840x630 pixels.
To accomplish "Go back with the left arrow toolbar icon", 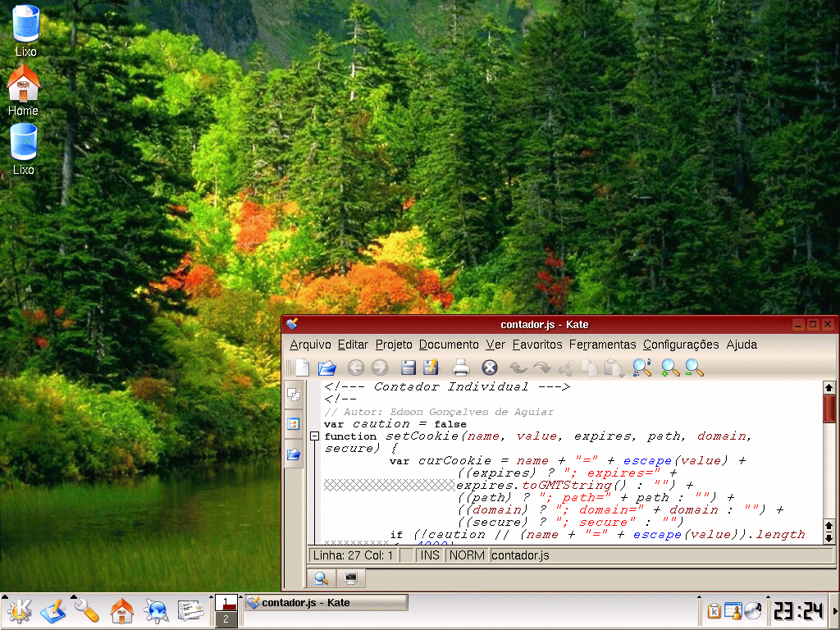I will pos(356,367).
